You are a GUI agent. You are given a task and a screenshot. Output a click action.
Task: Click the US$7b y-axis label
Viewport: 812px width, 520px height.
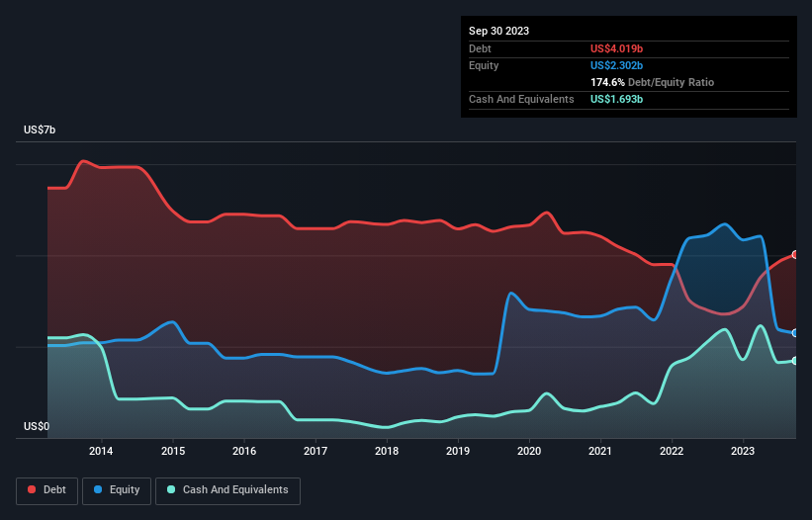40,130
